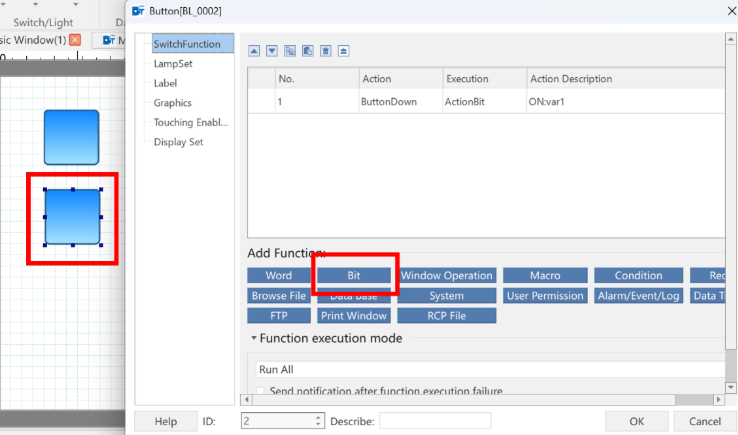Add a Browse File function
Image resolution: width=738 pixels, height=435 pixels.
(279, 296)
